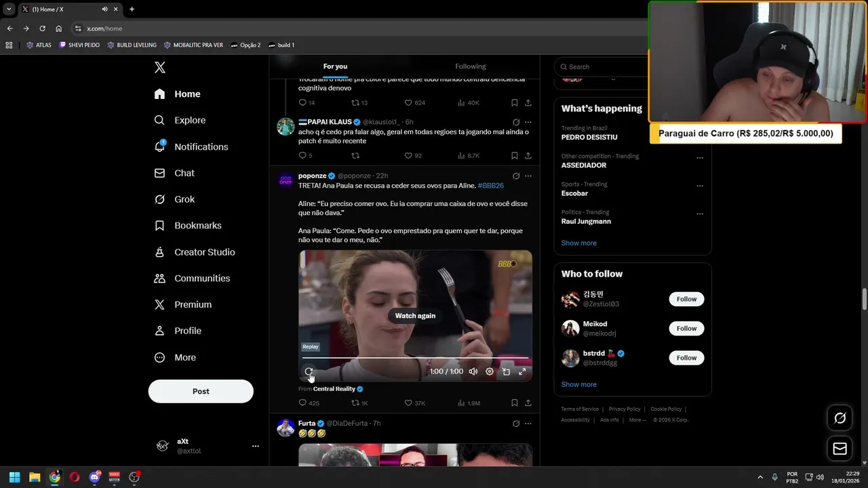
Task: Open Profile in the sidebar
Action: point(178,331)
